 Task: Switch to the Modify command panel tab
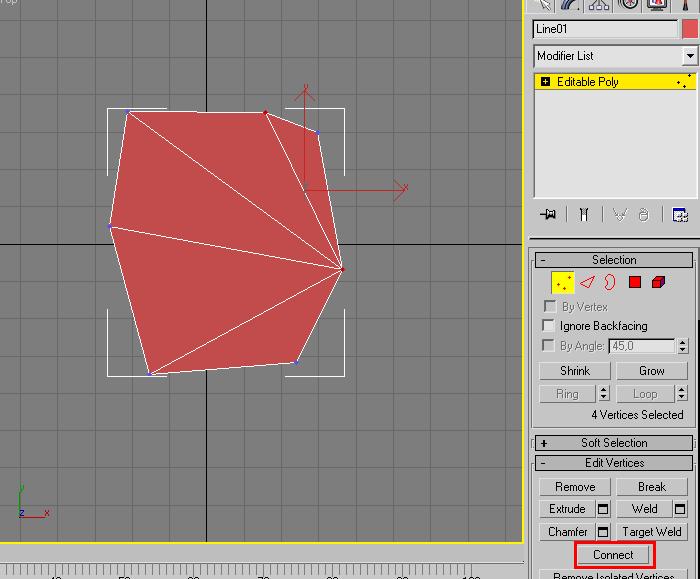[569, 5]
